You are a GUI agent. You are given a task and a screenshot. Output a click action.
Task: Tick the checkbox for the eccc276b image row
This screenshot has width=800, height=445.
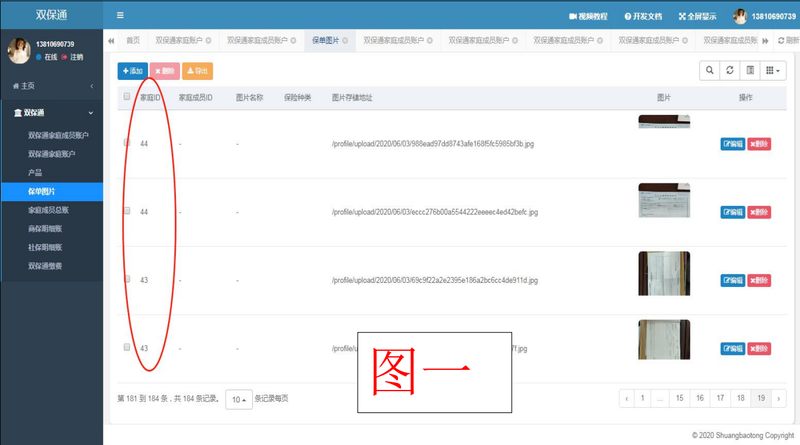pyautogui.click(x=127, y=211)
